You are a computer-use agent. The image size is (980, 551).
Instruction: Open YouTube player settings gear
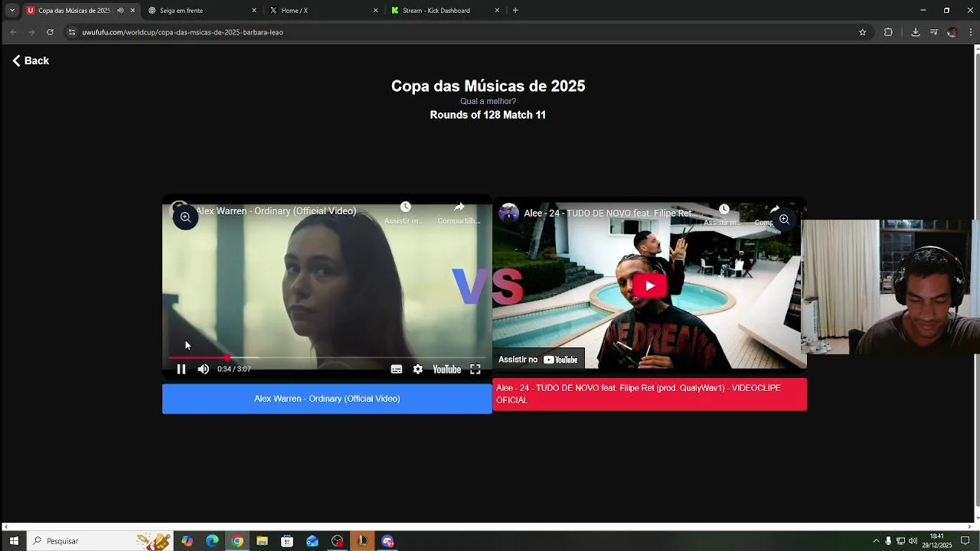coord(417,369)
